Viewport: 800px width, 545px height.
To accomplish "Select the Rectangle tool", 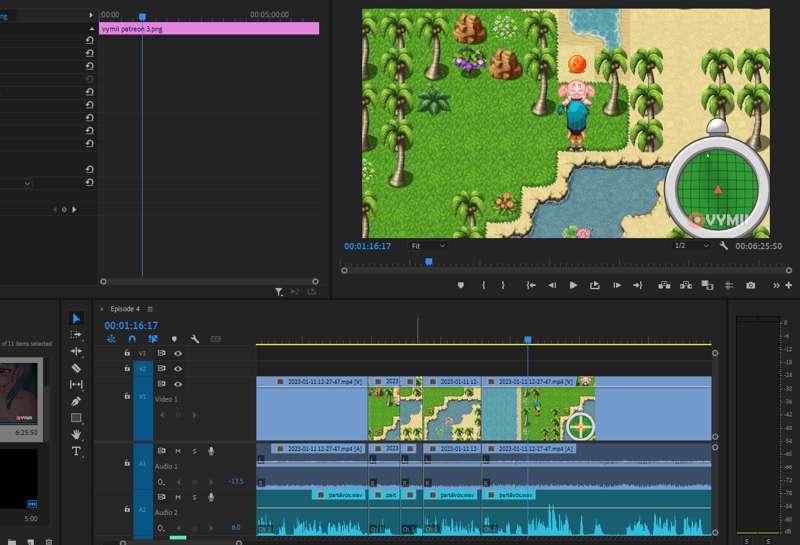I will (76, 418).
